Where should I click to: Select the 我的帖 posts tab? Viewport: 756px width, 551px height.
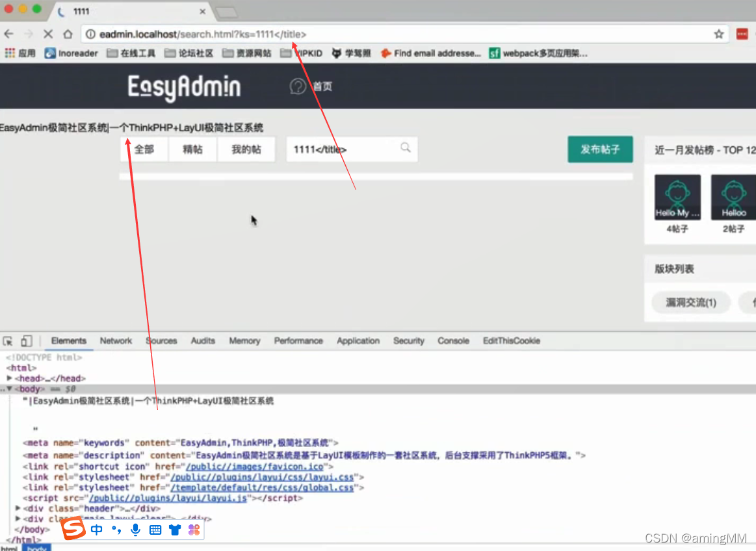tap(246, 149)
